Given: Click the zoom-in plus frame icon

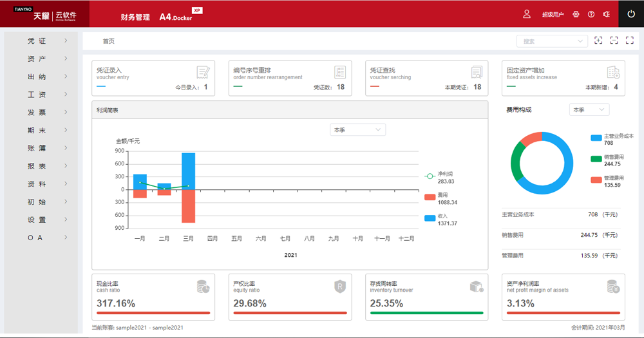Looking at the screenshot, I should [598, 41].
